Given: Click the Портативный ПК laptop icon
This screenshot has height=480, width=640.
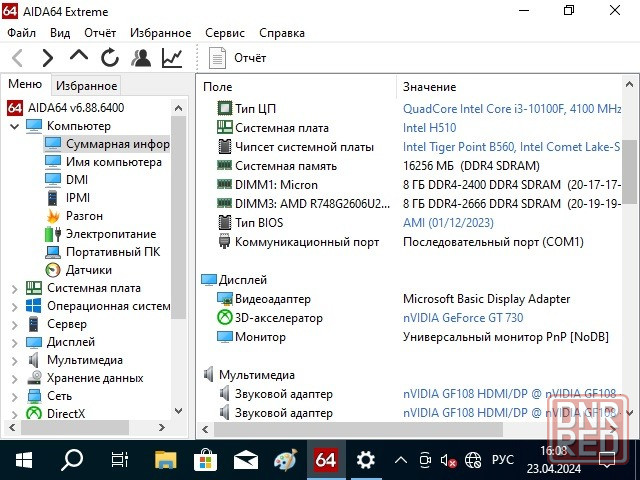Looking at the screenshot, I should click(53, 252).
